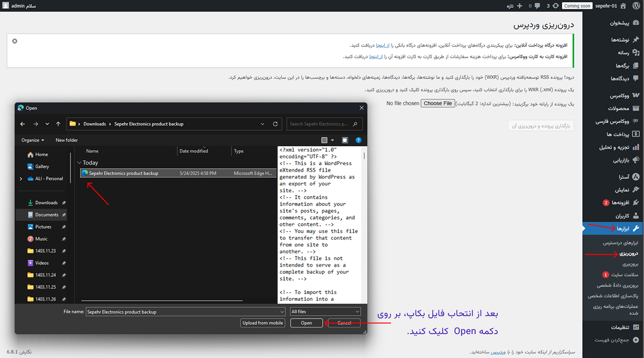Toggle the preview pane button
This screenshot has width=644, height=358.
point(345,140)
